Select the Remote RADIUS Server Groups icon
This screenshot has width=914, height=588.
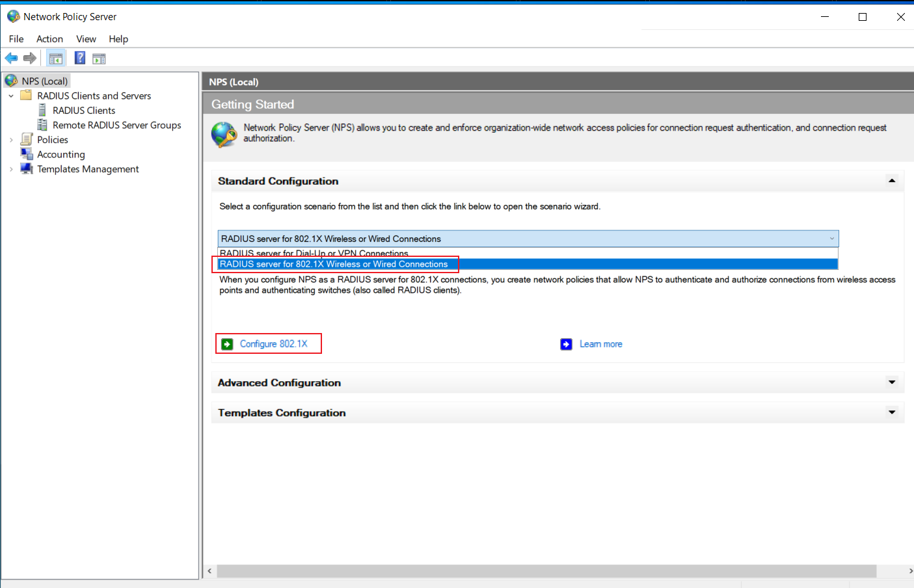coord(42,125)
